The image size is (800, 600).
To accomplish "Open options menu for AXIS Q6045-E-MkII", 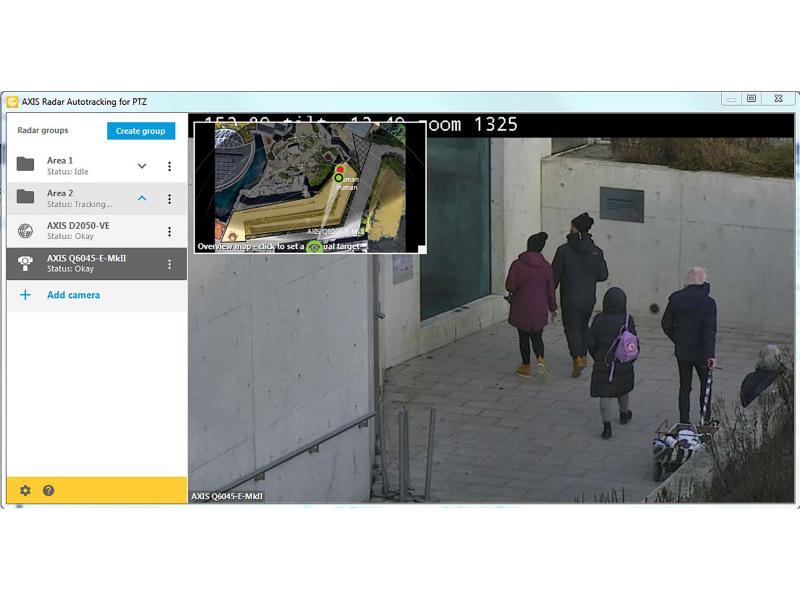I will [169, 264].
